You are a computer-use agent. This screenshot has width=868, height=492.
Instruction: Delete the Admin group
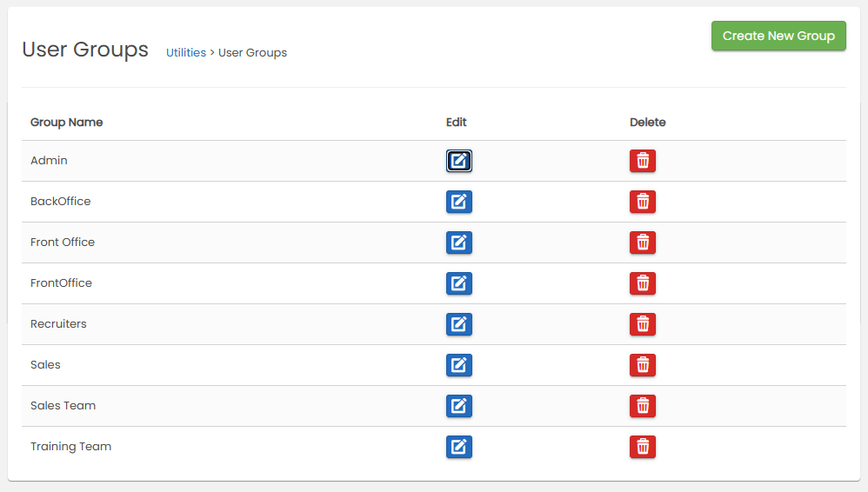pyautogui.click(x=643, y=161)
